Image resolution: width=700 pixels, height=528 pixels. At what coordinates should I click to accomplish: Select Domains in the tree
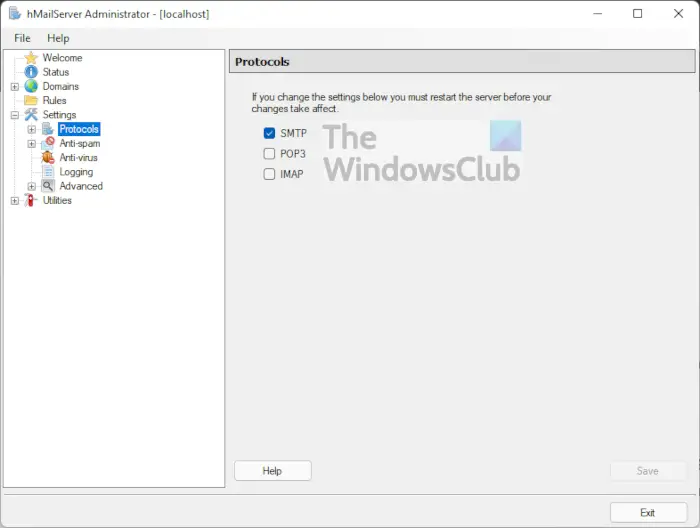pos(61,86)
